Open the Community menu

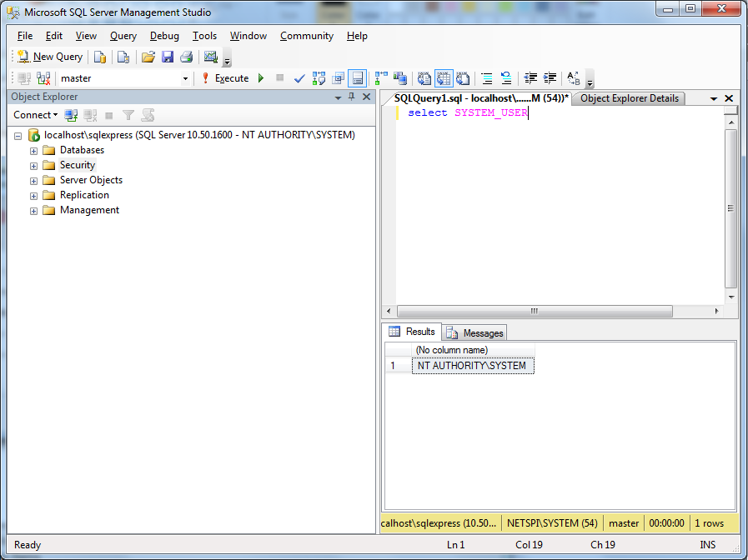[307, 36]
